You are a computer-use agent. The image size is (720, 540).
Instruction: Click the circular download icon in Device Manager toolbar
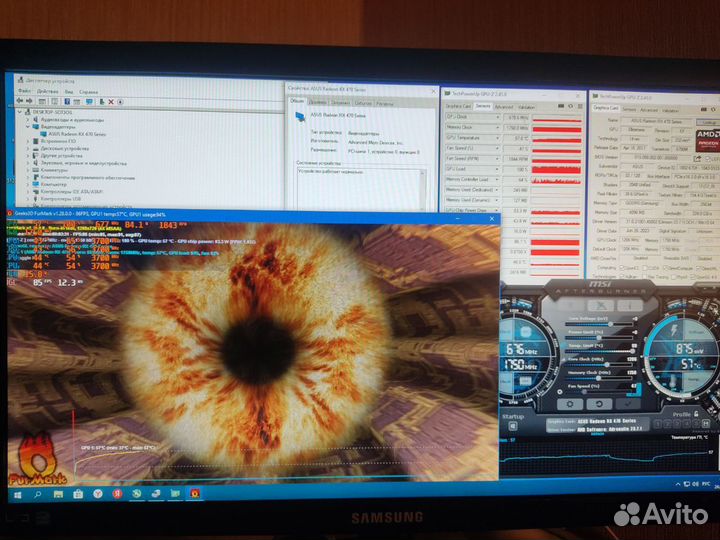point(120,102)
